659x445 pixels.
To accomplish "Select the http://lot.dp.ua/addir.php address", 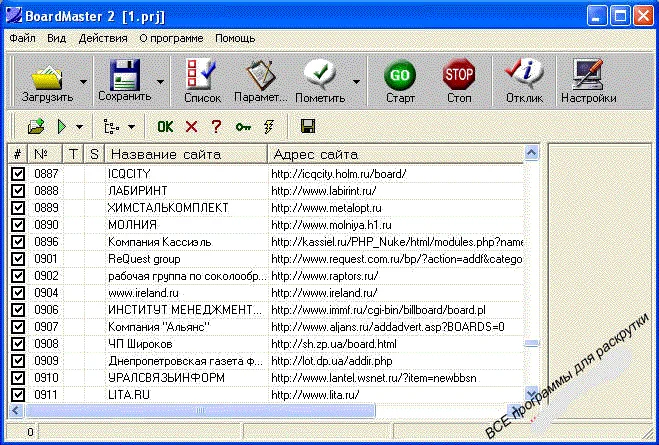I will click(332, 361).
